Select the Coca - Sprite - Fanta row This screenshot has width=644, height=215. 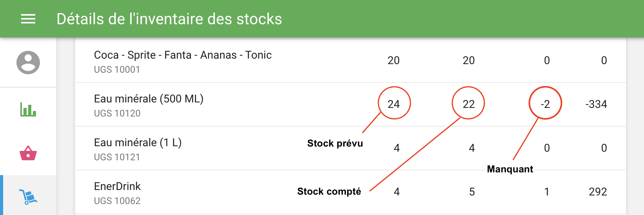point(183,55)
